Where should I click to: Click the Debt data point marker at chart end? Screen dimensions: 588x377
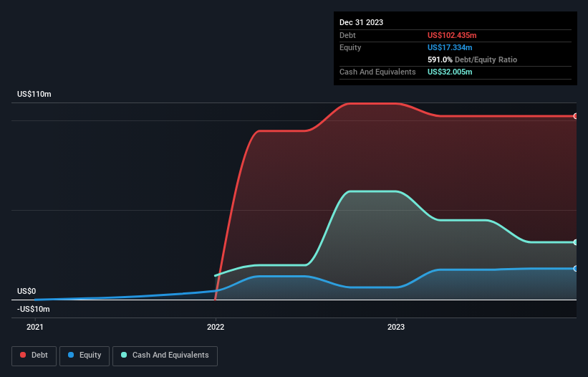coord(575,116)
